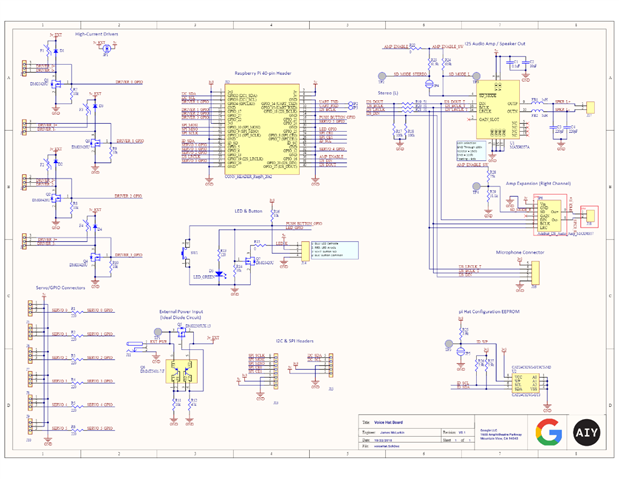This screenshot has width=619, height=479.
Task: Click the R17 100k resistor symbol
Action: click(394, 131)
